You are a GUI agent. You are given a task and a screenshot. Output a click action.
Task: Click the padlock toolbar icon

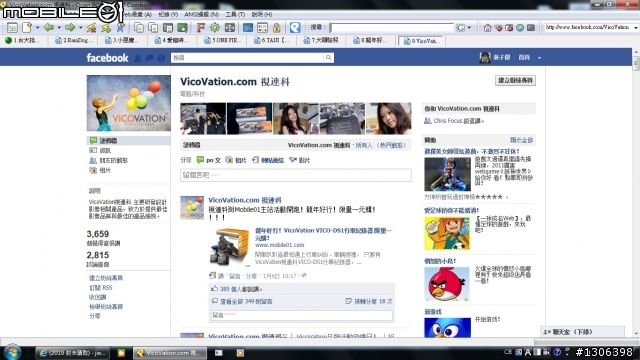click(277, 27)
